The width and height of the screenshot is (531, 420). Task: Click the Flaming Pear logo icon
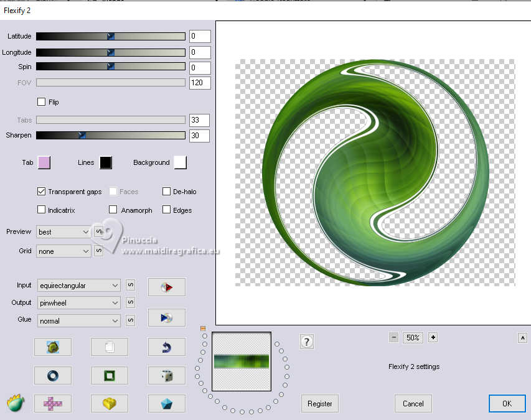[16, 403]
